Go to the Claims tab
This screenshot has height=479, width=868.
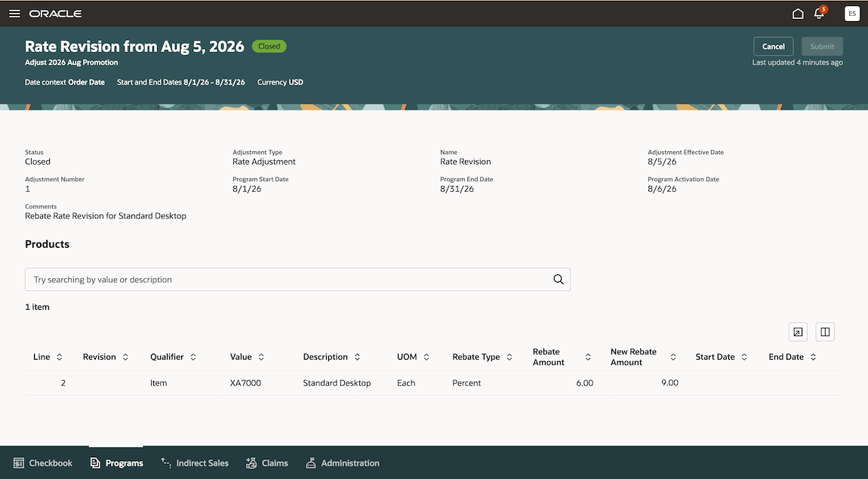point(267,463)
